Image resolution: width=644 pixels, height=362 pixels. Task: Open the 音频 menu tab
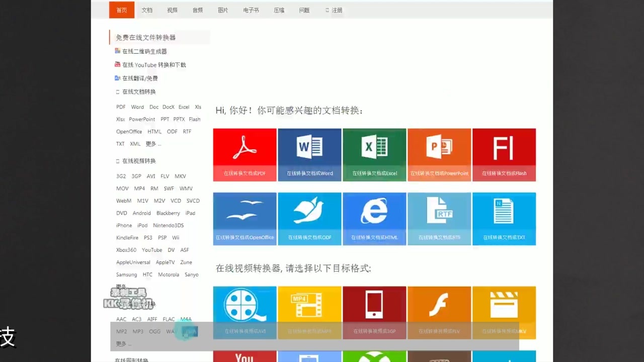coord(198,10)
